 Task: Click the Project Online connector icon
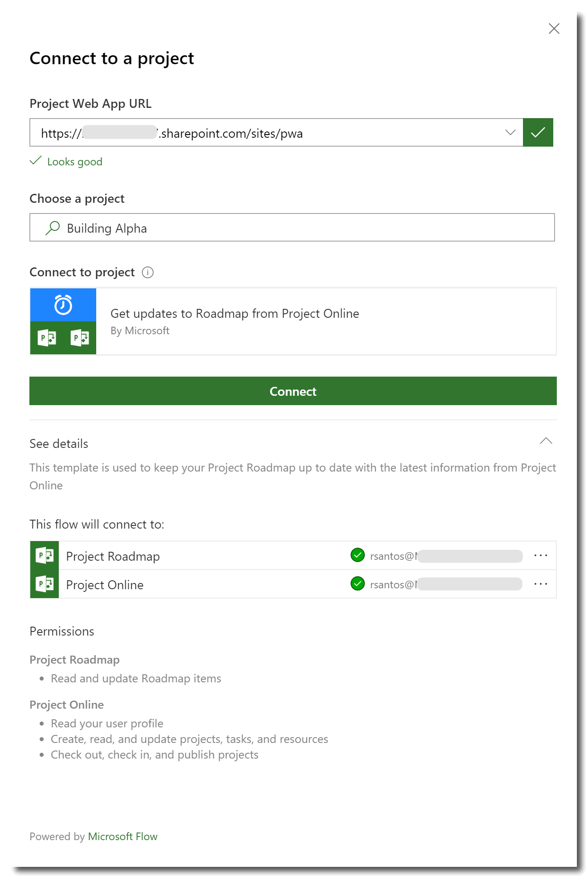[x=45, y=584]
